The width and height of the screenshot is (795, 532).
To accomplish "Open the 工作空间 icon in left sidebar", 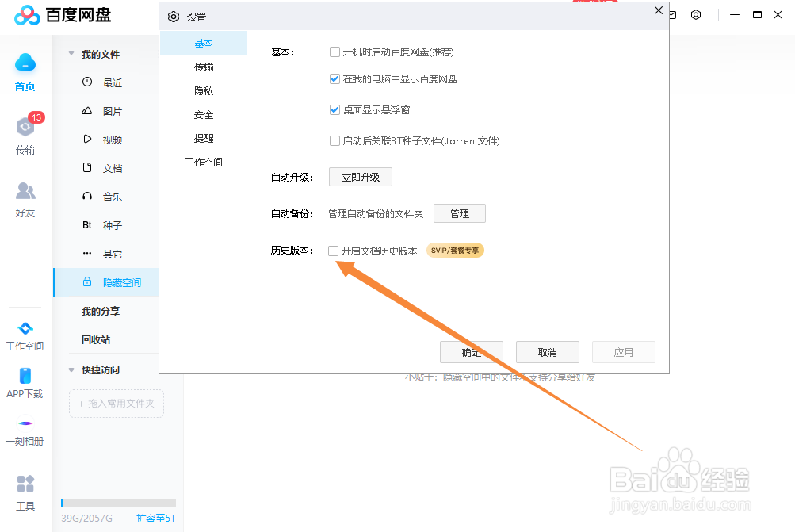I will coord(25,328).
